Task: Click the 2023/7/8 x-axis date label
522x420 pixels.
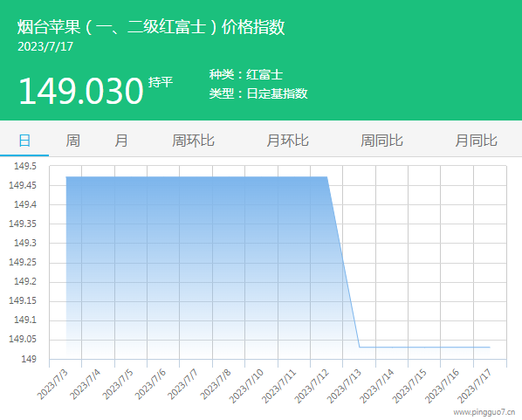Action: click(216, 385)
